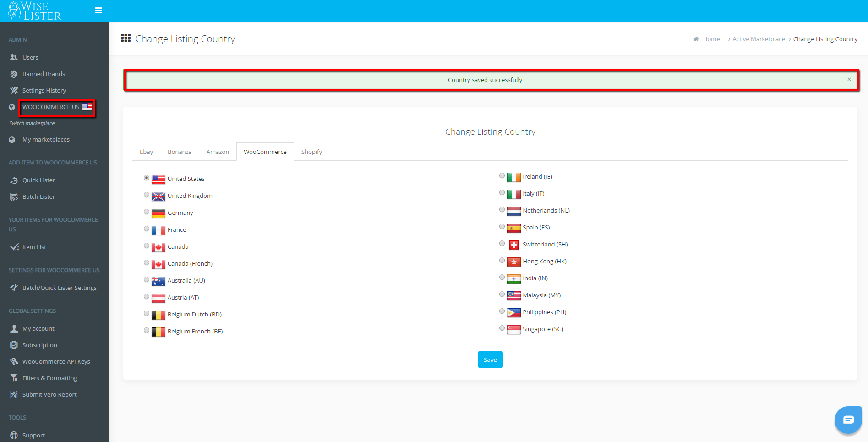Click the Item List checkmark icon
The height and width of the screenshot is (442, 868).
tap(14, 247)
